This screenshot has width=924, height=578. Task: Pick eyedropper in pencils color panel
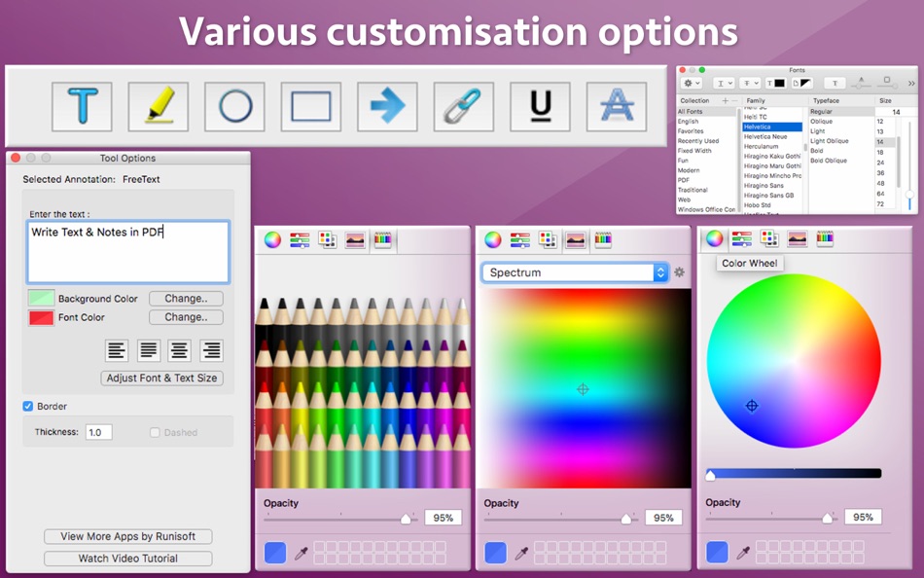[302, 554]
